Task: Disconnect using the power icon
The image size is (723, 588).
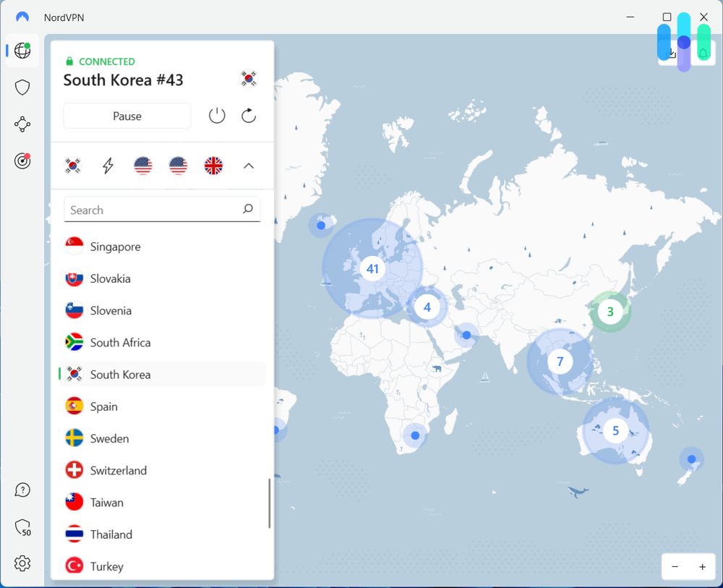Action: (216, 116)
